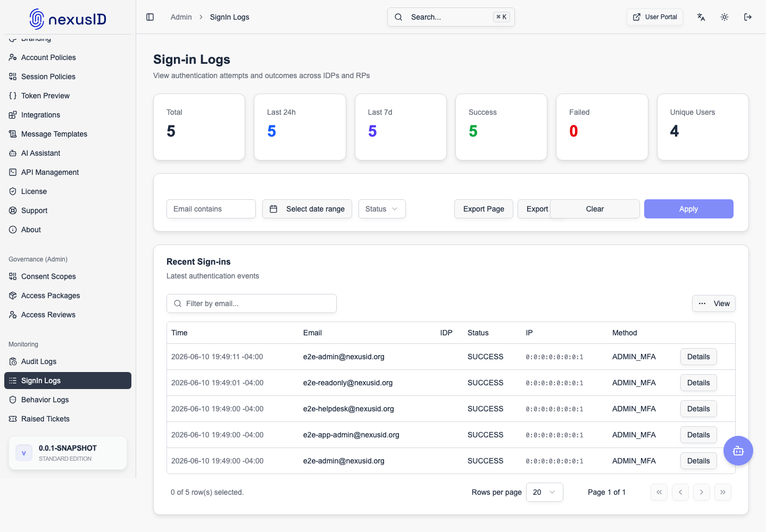This screenshot has width=766, height=532.
Task: Open the View column options menu
Action: pos(714,303)
